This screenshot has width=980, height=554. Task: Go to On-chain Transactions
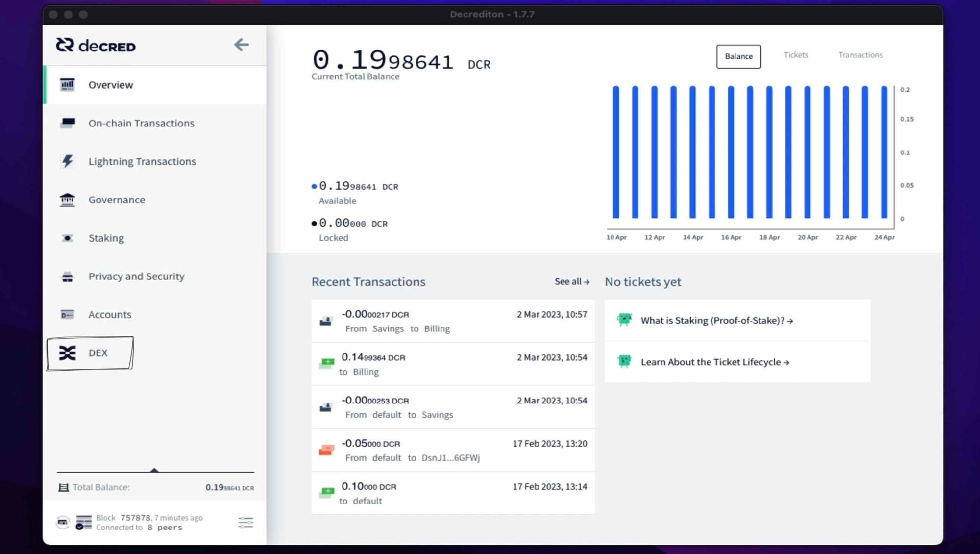(x=154, y=123)
